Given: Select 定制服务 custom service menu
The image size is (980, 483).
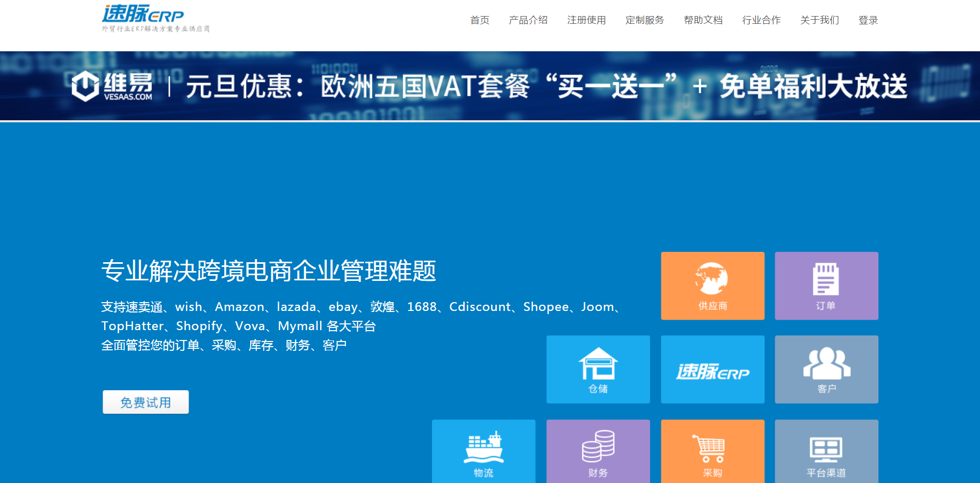Looking at the screenshot, I should [644, 20].
